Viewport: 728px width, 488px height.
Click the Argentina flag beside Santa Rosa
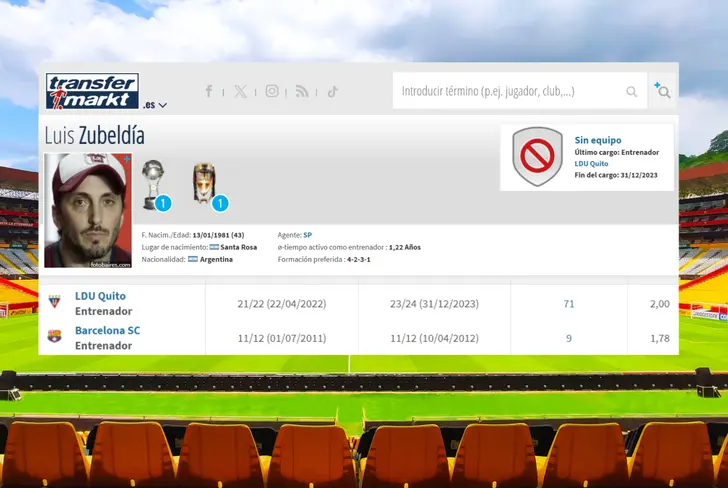click(x=214, y=247)
